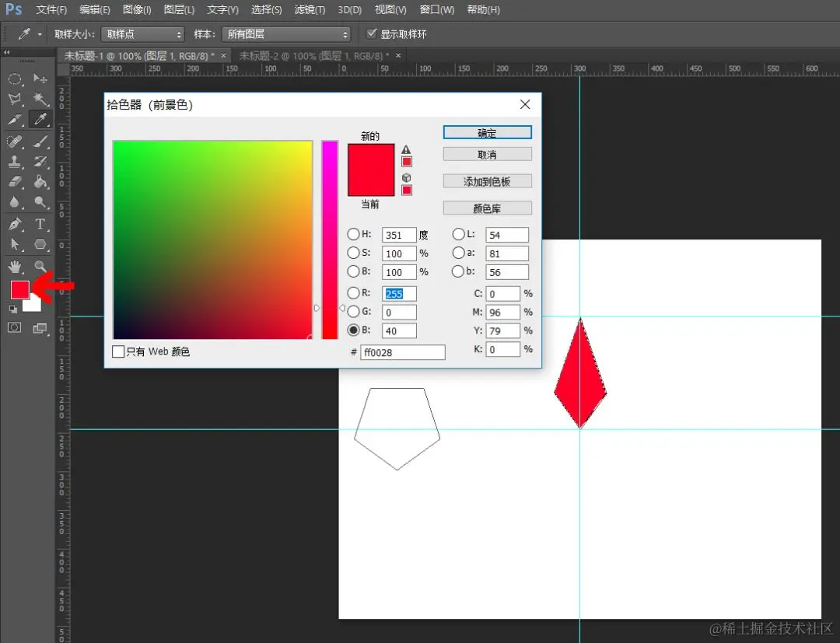Image resolution: width=840 pixels, height=643 pixels.
Task: Toggle Quick Mask mode icon
Action: pyautogui.click(x=15, y=327)
